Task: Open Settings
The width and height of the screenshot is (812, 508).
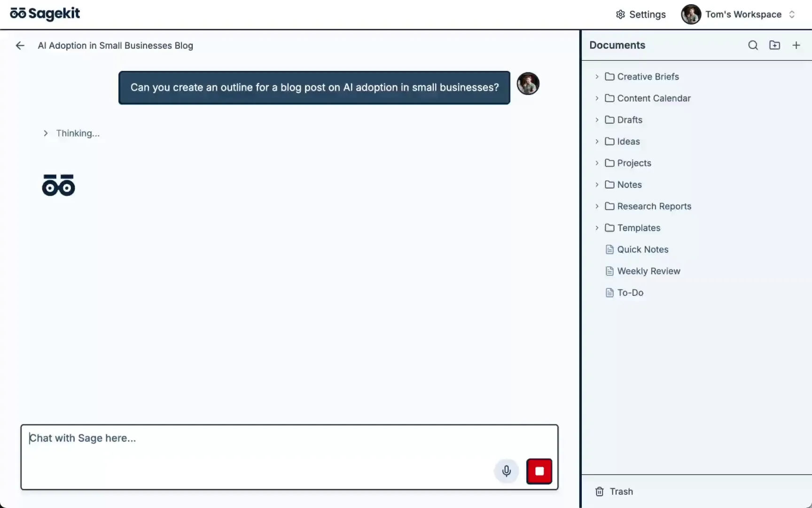Action: tap(640, 15)
